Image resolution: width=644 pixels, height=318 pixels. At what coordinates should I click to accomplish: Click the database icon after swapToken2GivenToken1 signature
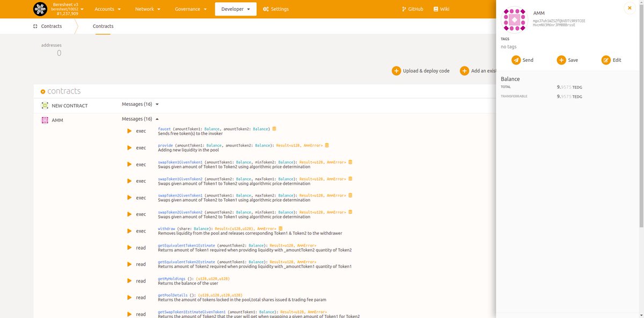350,196
